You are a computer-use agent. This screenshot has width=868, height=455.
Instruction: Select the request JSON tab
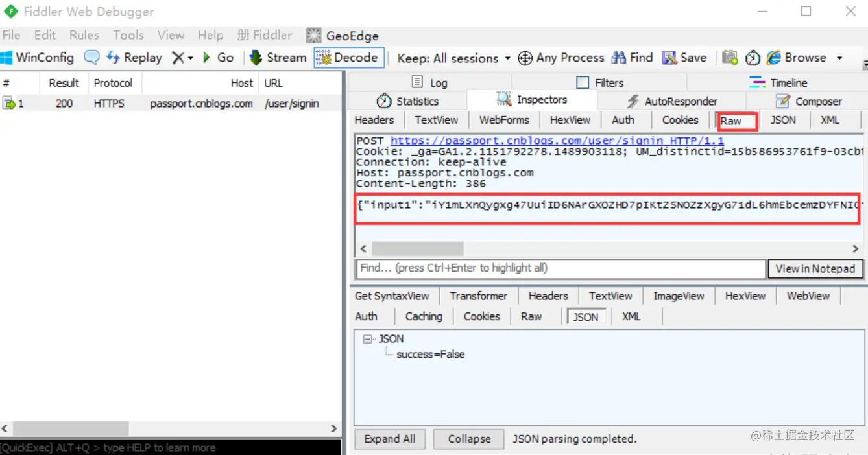click(783, 120)
